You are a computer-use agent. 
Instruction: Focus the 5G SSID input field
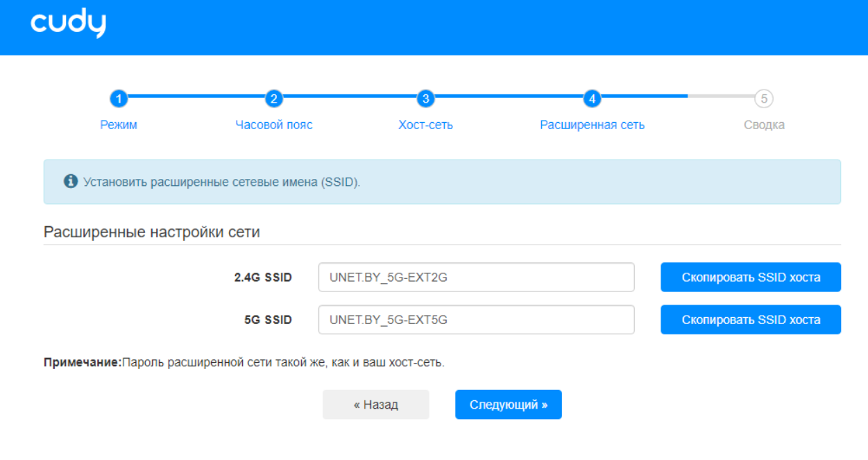point(477,320)
